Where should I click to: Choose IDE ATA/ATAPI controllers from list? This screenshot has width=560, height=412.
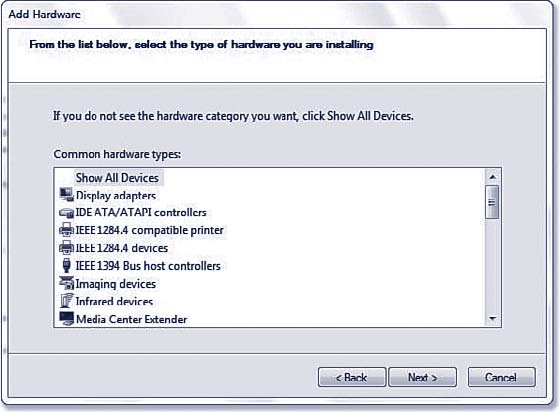[x=141, y=212]
